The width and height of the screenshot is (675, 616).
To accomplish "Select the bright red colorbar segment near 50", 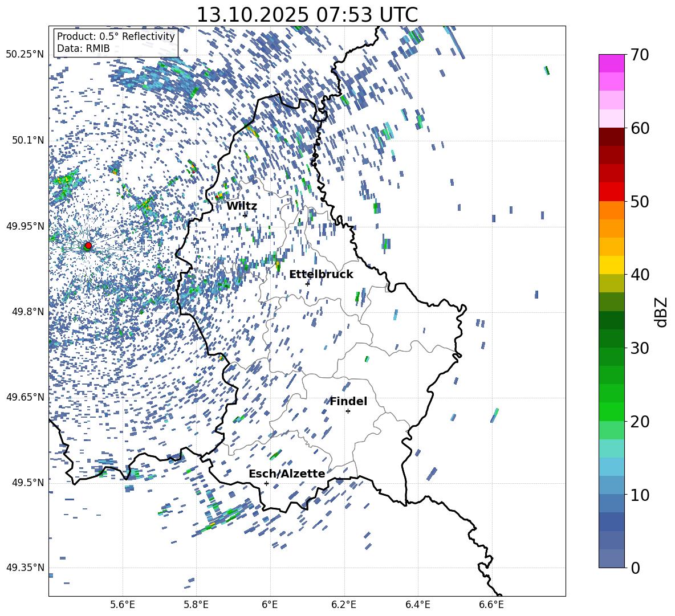I will [612, 191].
